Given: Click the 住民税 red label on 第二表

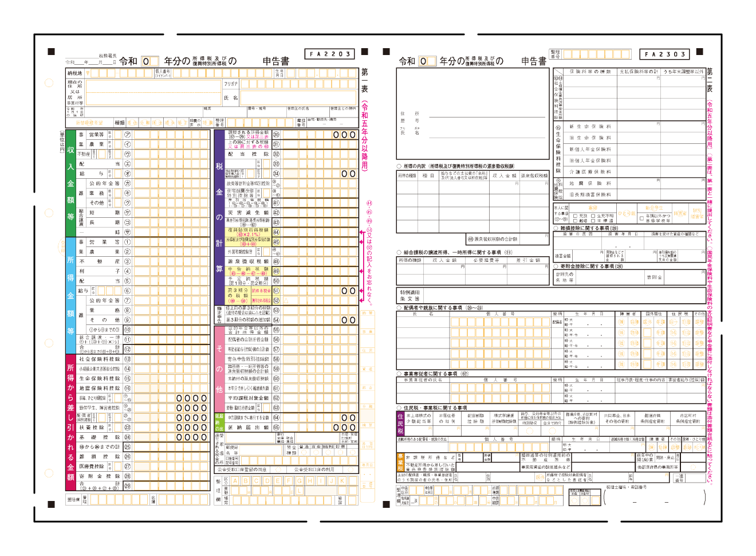Looking at the screenshot, I should pyautogui.click(x=400, y=423).
